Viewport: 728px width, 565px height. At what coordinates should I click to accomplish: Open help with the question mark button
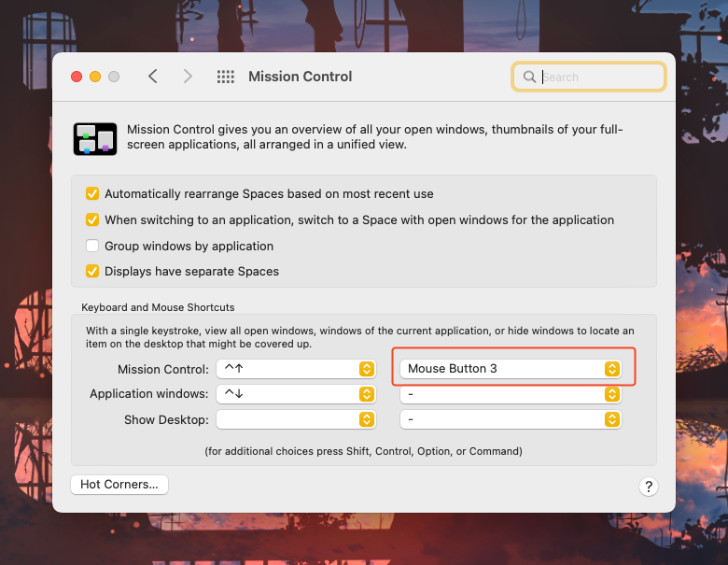point(649,487)
